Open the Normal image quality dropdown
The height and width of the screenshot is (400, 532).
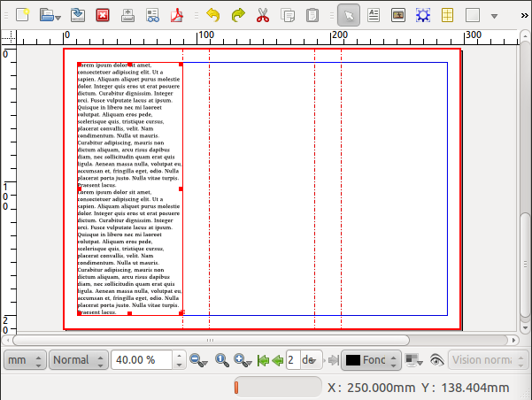click(x=79, y=360)
